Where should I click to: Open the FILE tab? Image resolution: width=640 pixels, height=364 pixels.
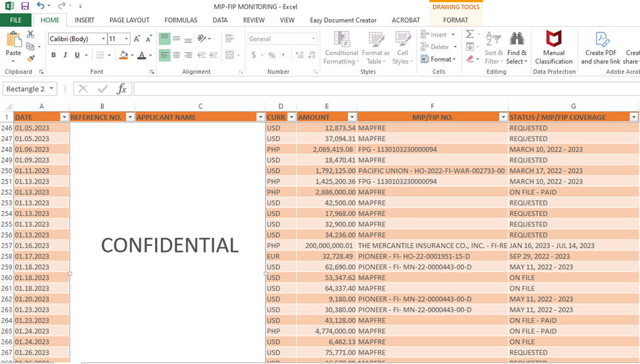click(16, 20)
